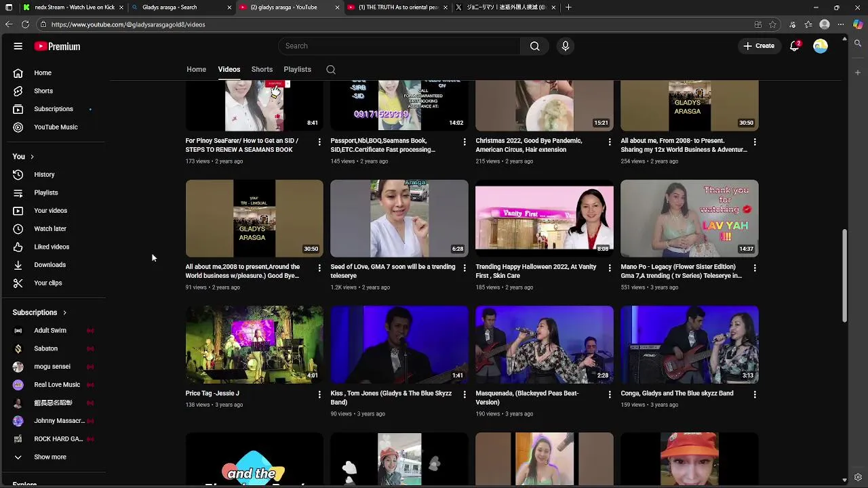Search within the channel magnifier icon

(x=331, y=69)
